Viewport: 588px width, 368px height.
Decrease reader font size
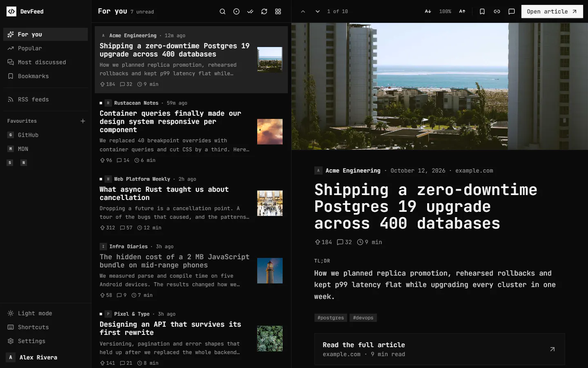pyautogui.click(x=428, y=11)
